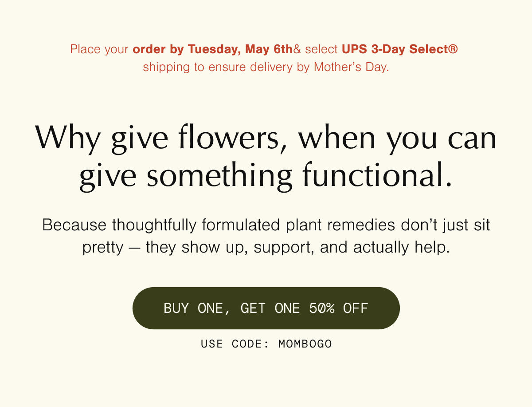532x407 pixels.
Task: Click the words "Mother's Day" in the notice
Action: tap(350, 67)
